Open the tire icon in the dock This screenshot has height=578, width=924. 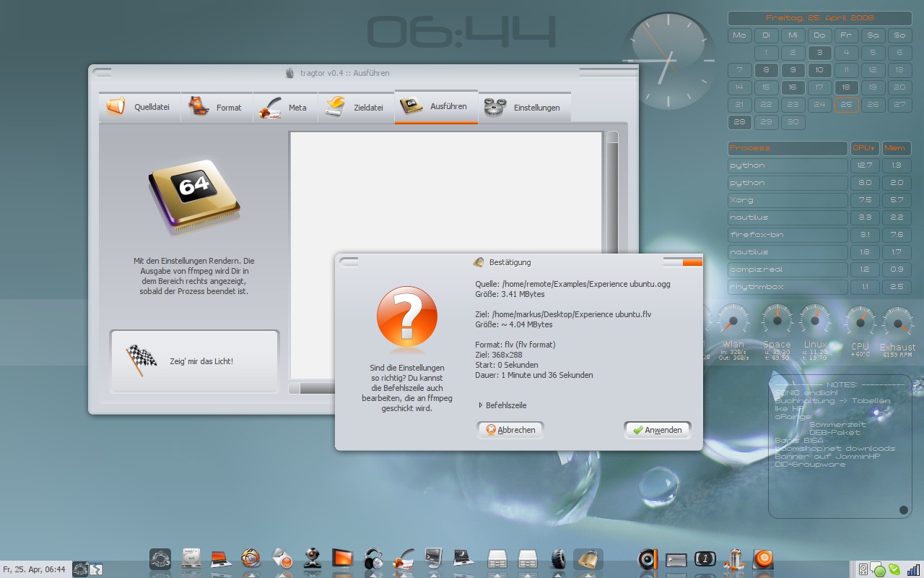[x=557, y=558]
